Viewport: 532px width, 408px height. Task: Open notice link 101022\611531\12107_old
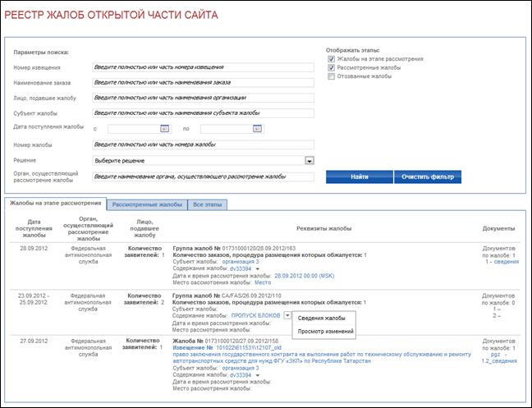[249, 347]
